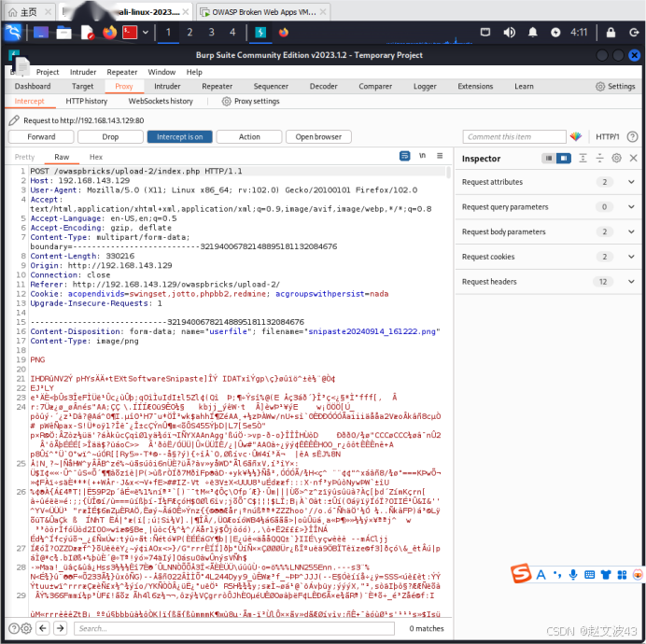
Task: Open the red terminal emulator launcher
Action: point(130,32)
